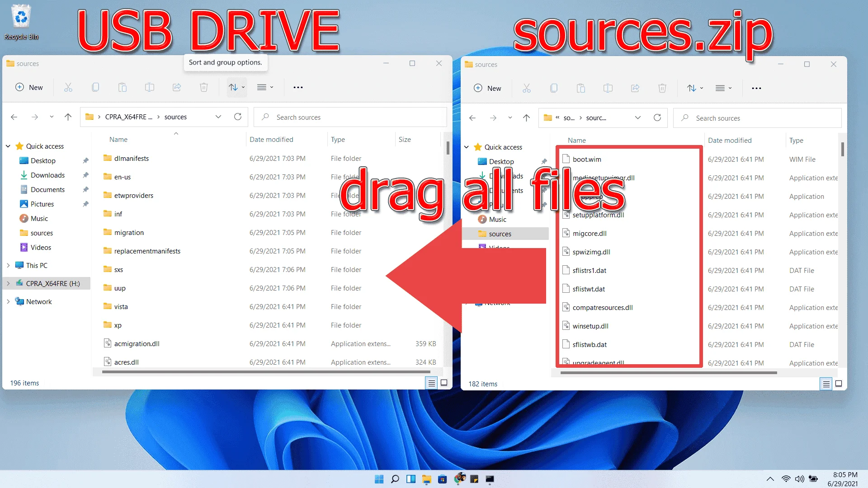Viewport: 868px width, 488px height.
Task: Go back in the left Explorer window
Action: [14, 117]
